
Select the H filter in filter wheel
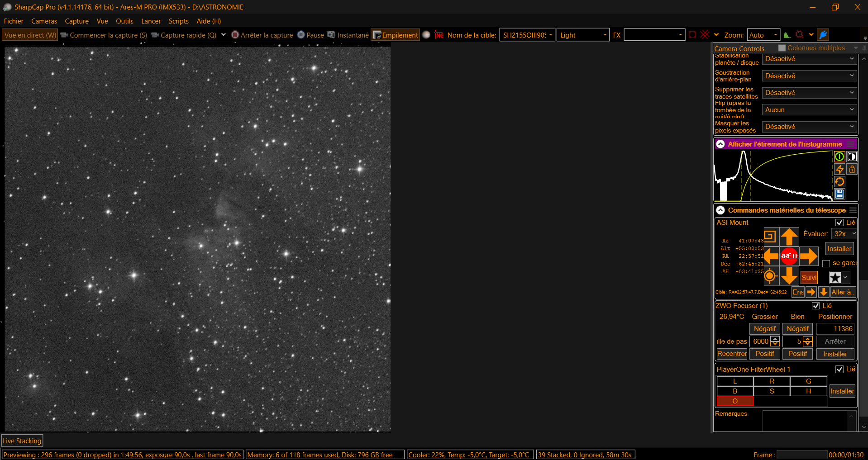808,391
